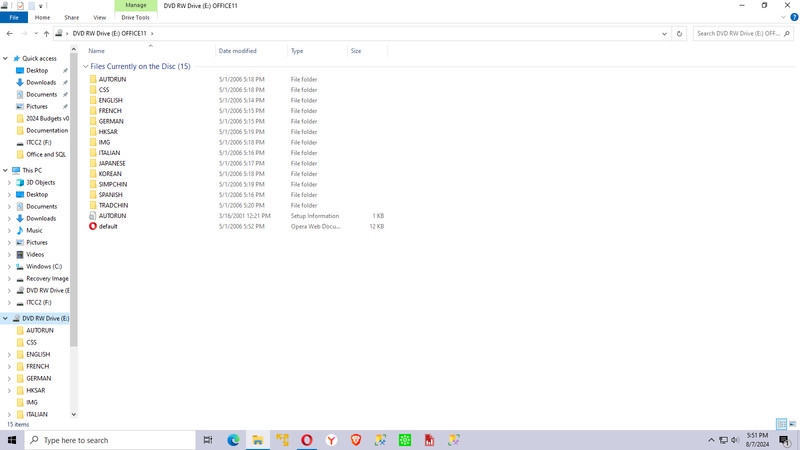This screenshot has width=800, height=450.
Task: Go back with the back arrow
Action: (x=10, y=34)
